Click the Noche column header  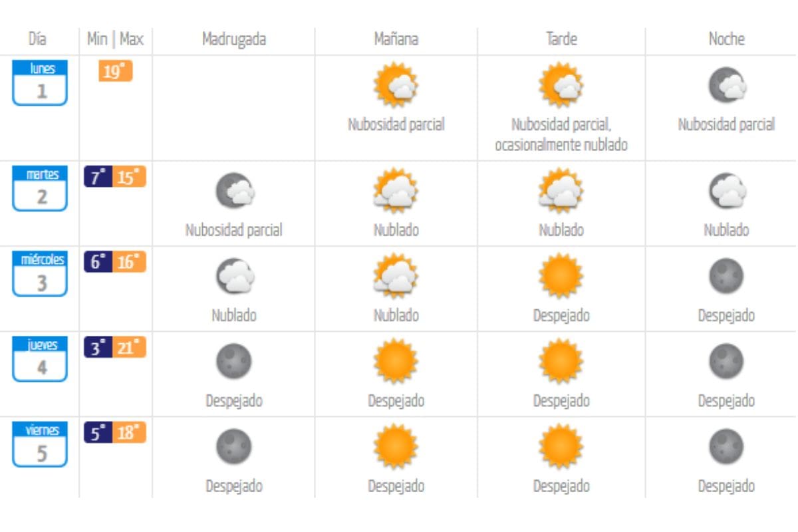pyautogui.click(x=726, y=39)
